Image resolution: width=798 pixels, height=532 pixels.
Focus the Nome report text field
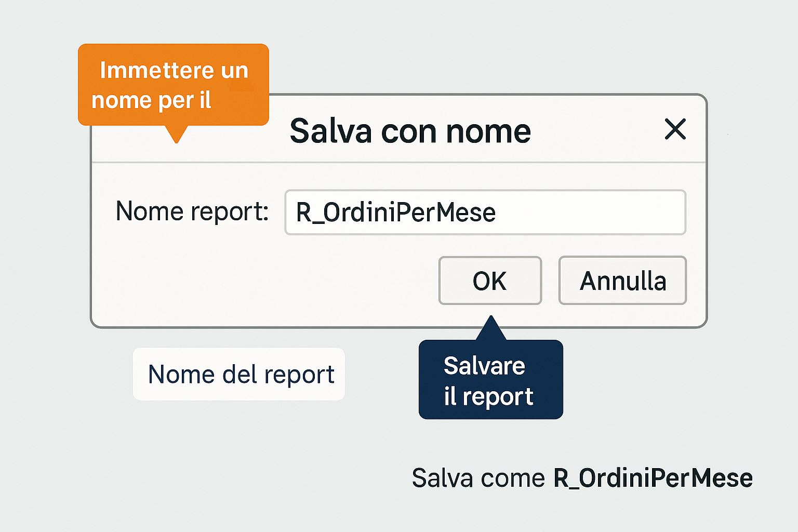click(485, 212)
